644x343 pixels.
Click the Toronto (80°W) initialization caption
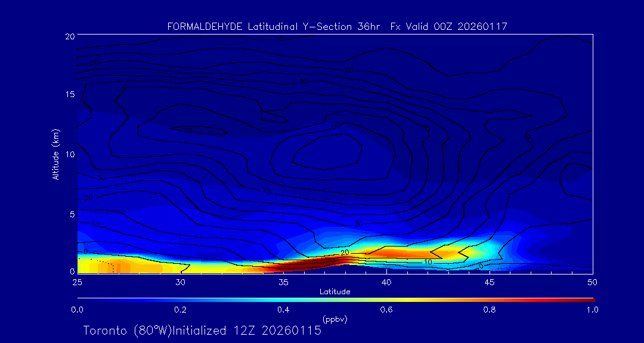pyautogui.click(x=202, y=330)
